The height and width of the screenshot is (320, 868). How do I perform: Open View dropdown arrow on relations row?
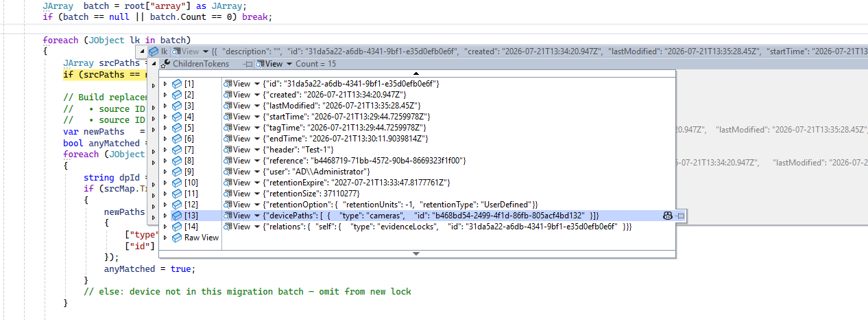pyautogui.click(x=257, y=227)
